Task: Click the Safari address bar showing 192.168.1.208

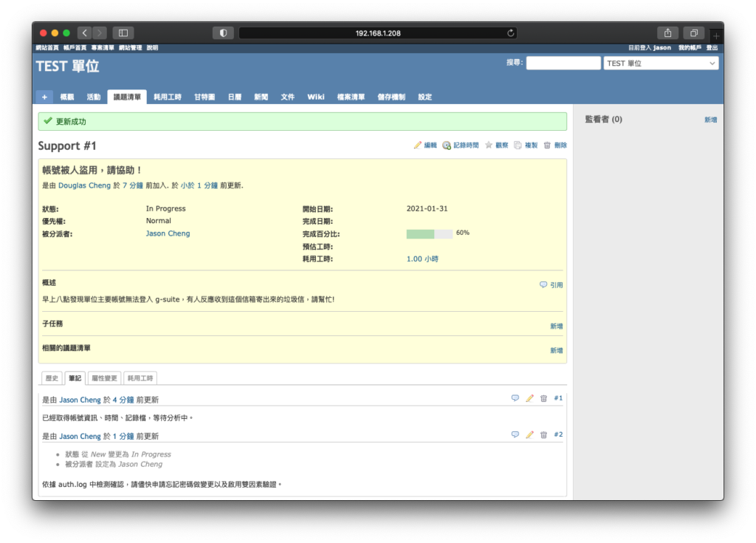Action: pos(378,33)
